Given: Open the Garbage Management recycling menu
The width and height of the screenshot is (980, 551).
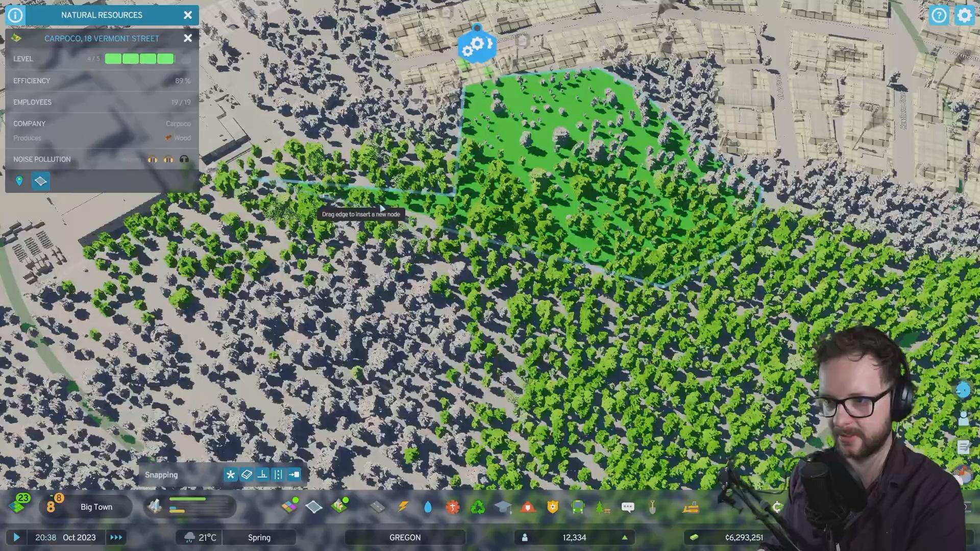Looking at the screenshot, I should 478,507.
